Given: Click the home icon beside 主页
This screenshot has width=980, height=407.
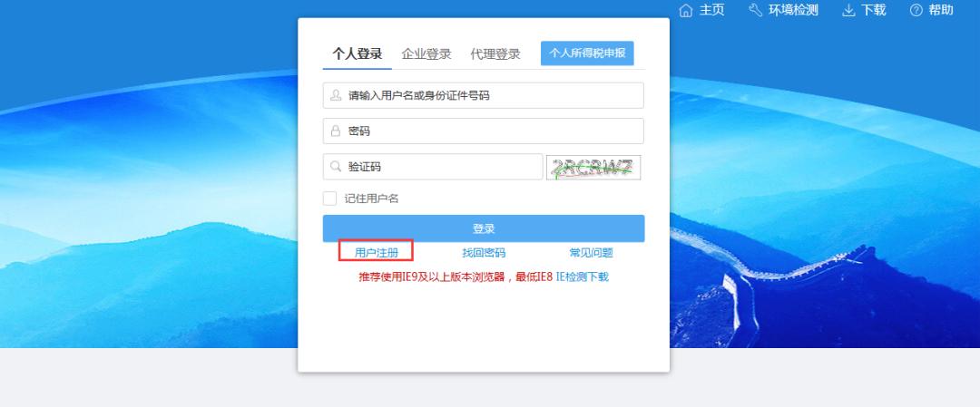Looking at the screenshot, I should [x=686, y=11].
